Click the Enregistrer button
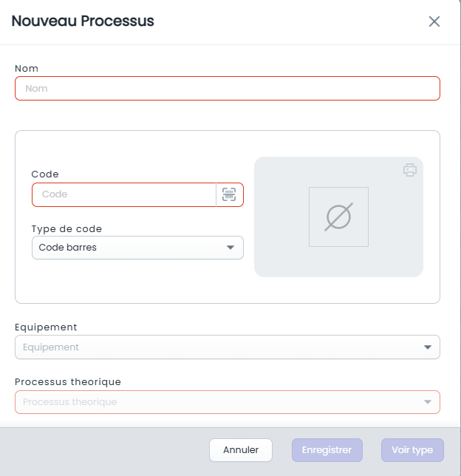Viewport: 461px width, 476px height. coord(327,450)
